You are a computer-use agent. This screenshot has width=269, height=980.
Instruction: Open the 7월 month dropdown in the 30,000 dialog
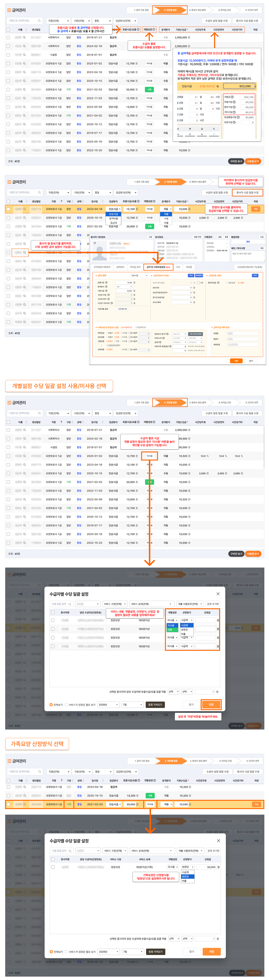[133, 952]
